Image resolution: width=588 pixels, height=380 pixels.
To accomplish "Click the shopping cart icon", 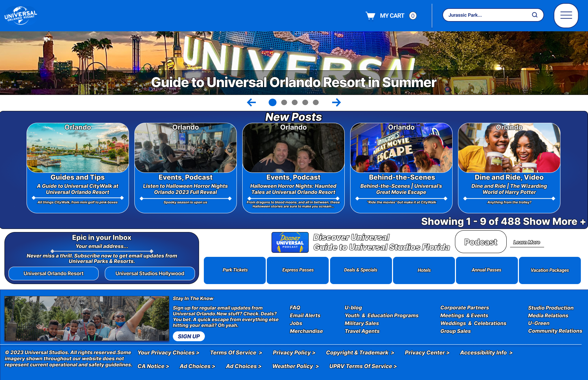I will (x=370, y=16).
